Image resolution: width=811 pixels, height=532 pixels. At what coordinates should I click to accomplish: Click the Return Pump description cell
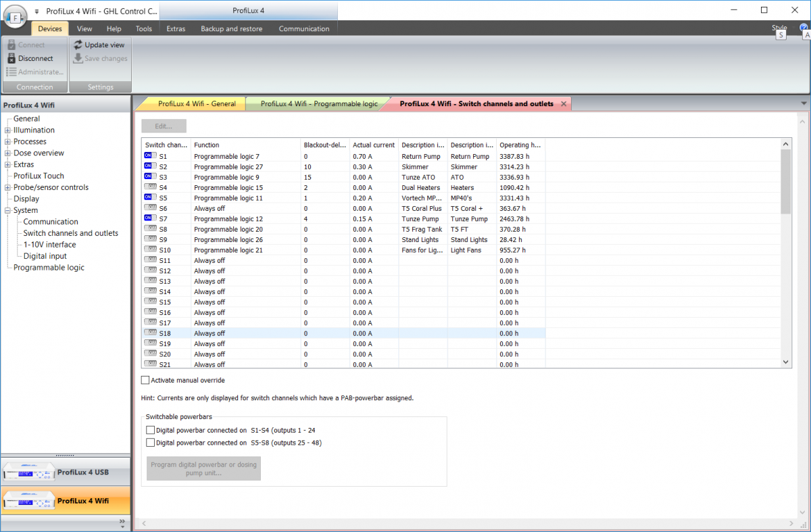pyautogui.click(x=422, y=156)
